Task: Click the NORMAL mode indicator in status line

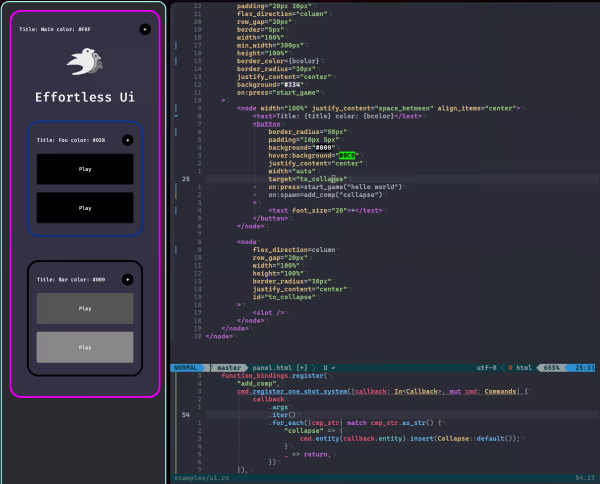Action: [x=186, y=368]
